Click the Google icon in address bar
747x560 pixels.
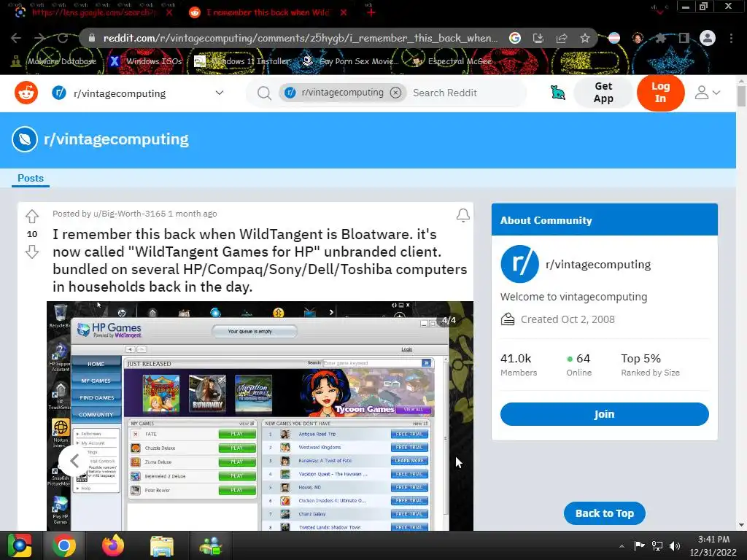point(514,38)
